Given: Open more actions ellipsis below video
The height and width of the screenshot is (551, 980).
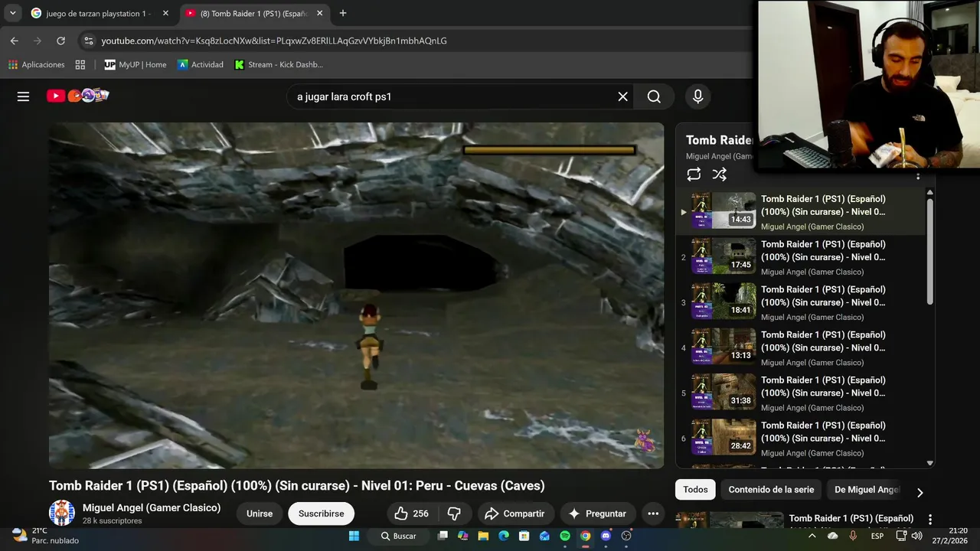Looking at the screenshot, I should click(653, 514).
